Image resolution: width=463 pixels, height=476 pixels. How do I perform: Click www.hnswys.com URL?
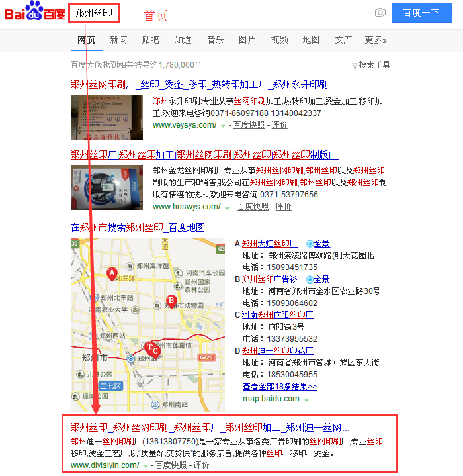click(187, 207)
